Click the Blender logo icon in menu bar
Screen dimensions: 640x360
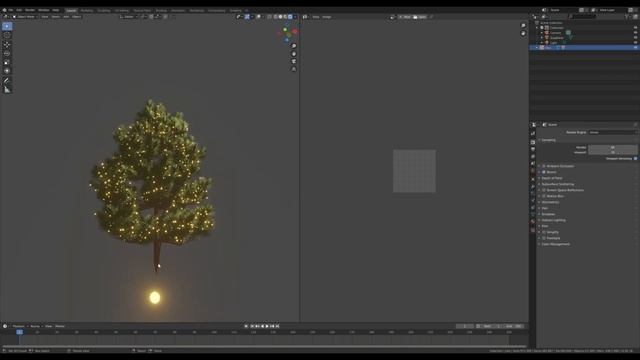click(x=4, y=10)
